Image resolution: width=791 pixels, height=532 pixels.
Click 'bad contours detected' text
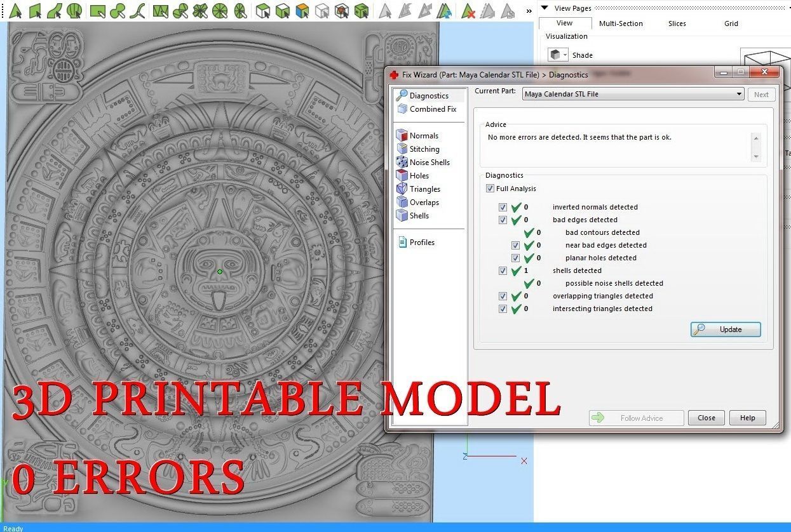(602, 232)
